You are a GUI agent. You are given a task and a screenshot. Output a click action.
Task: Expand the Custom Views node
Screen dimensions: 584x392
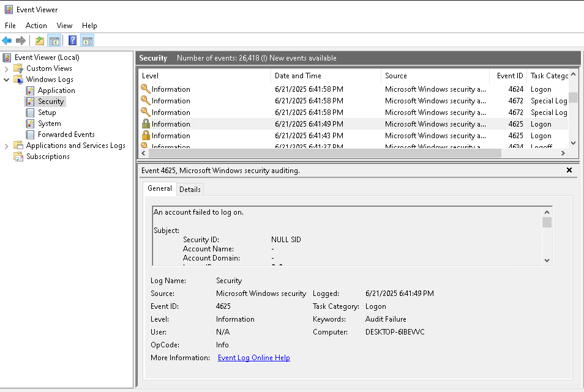click(x=6, y=69)
